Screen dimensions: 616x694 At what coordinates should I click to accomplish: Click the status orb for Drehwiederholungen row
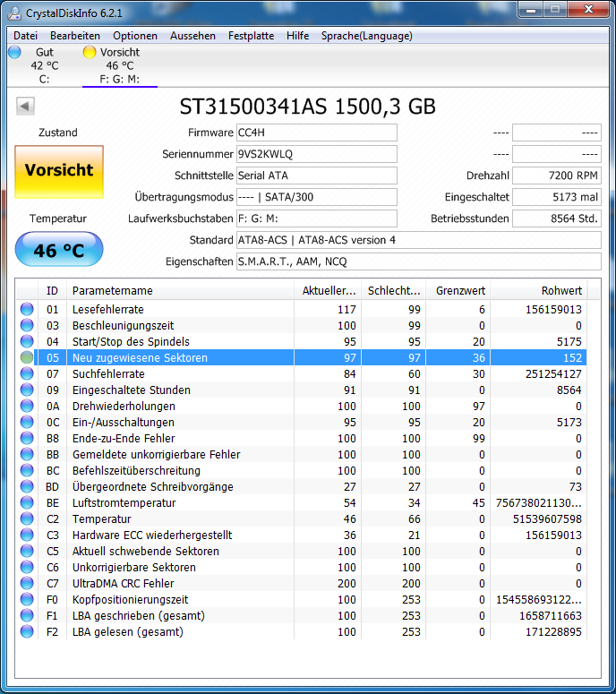point(27,406)
